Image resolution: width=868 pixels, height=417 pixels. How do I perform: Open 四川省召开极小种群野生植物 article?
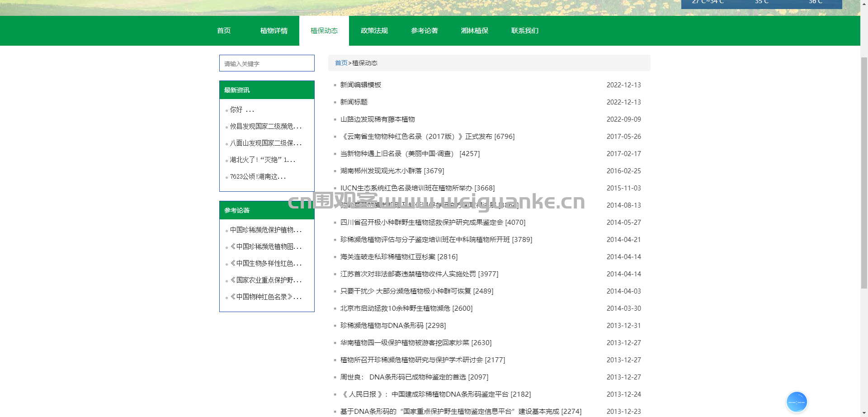point(433,223)
